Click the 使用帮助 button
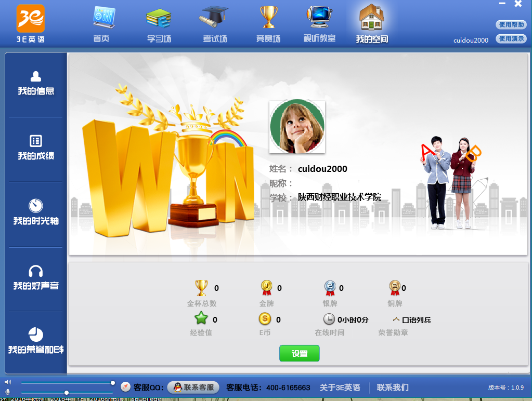 [511, 24]
